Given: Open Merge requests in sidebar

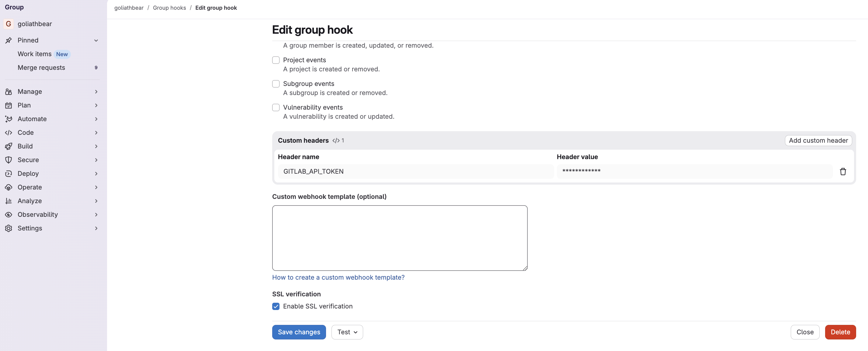Looking at the screenshot, I should pos(41,68).
